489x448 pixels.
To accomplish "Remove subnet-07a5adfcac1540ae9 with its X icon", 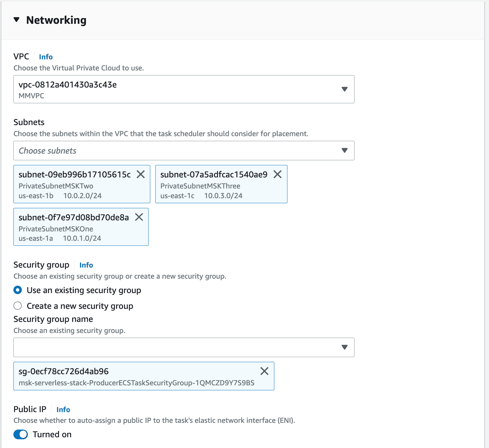I will click(277, 174).
